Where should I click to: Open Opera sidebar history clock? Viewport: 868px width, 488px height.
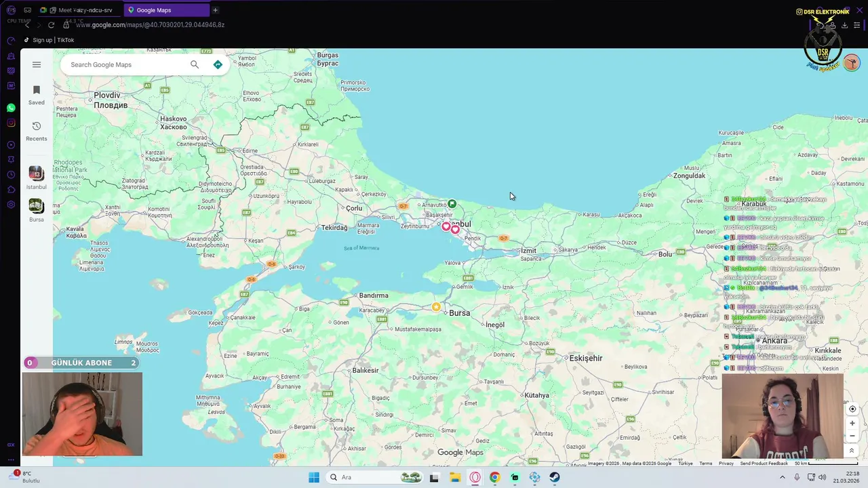click(11, 174)
